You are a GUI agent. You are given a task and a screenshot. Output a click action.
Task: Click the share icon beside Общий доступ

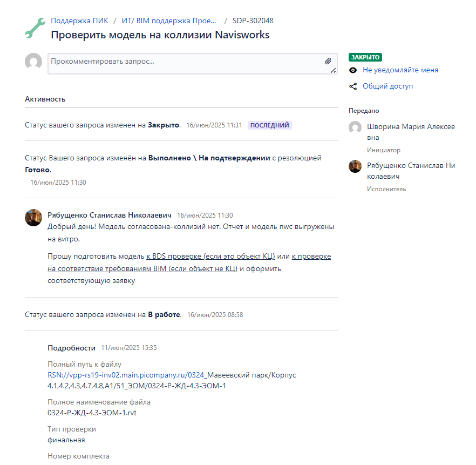coord(353,86)
